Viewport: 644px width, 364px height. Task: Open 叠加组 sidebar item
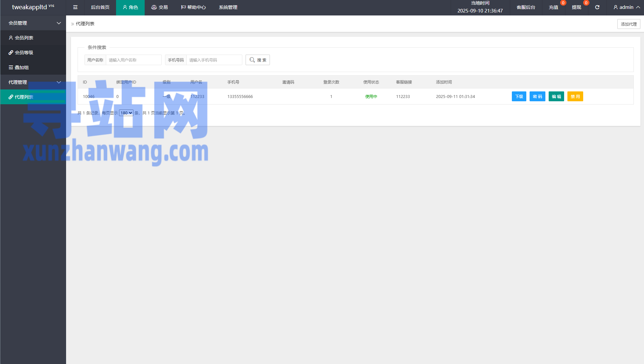point(21,67)
